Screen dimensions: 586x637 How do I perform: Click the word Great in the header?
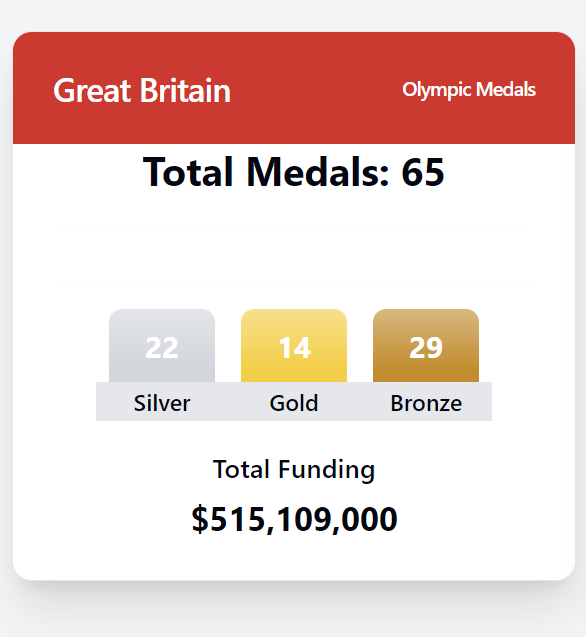click(x=92, y=91)
